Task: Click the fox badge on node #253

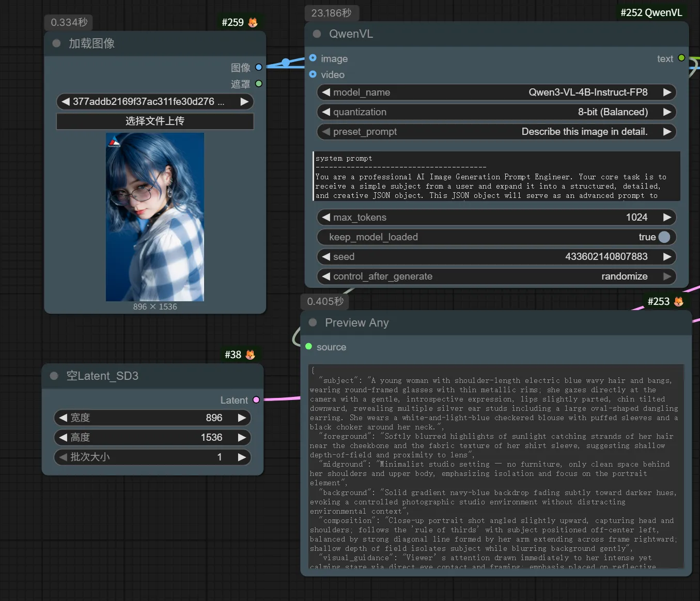Action: coord(679,301)
